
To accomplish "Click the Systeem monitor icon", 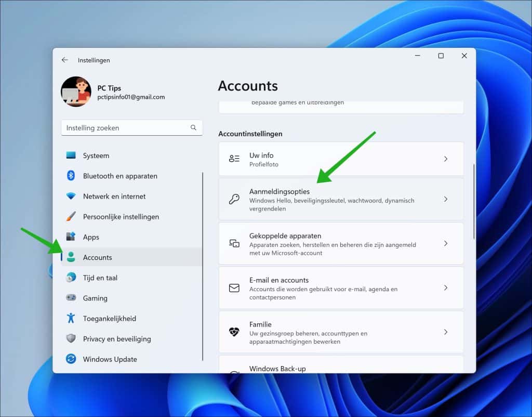I will pos(71,155).
